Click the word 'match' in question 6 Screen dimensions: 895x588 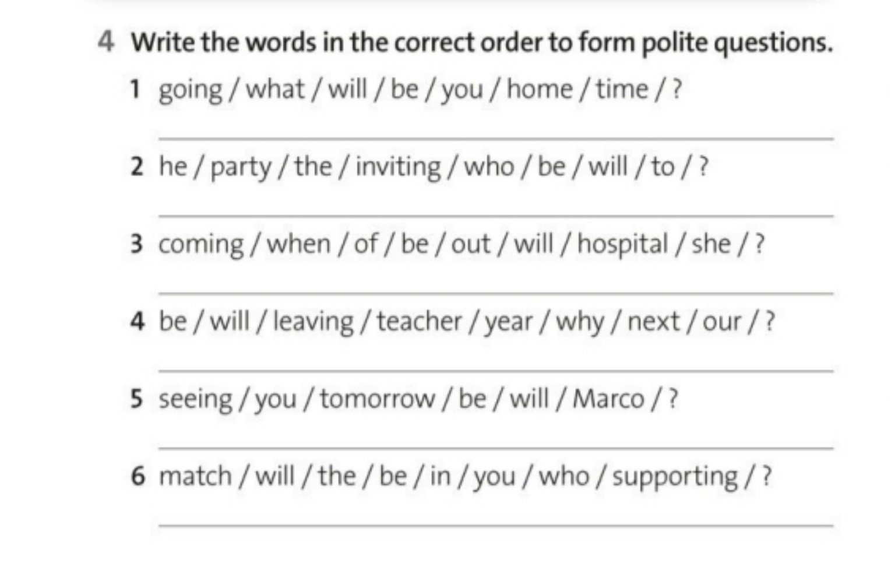pos(195,476)
